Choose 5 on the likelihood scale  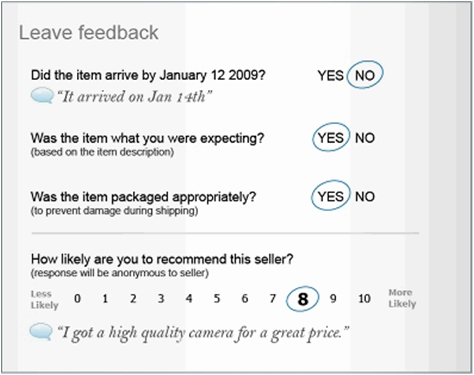tap(217, 298)
